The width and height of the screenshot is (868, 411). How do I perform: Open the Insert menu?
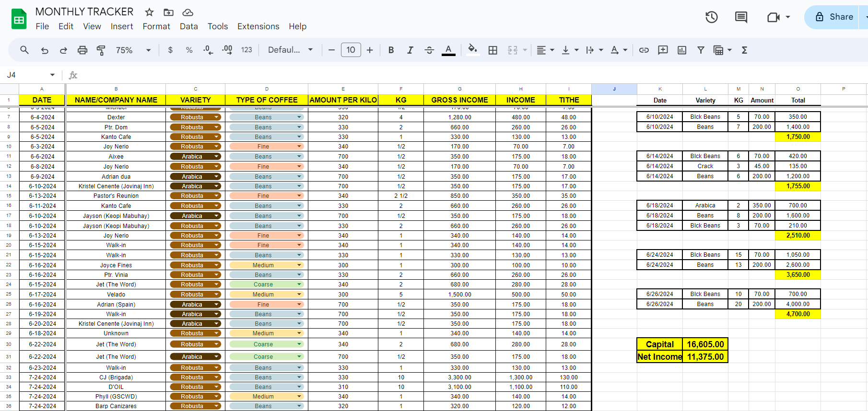(x=122, y=26)
